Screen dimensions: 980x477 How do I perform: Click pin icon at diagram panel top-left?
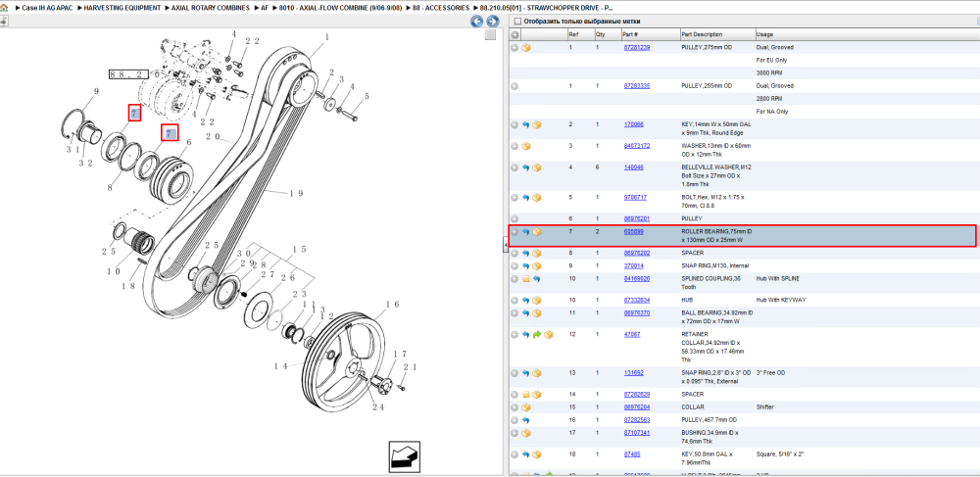coord(4,22)
